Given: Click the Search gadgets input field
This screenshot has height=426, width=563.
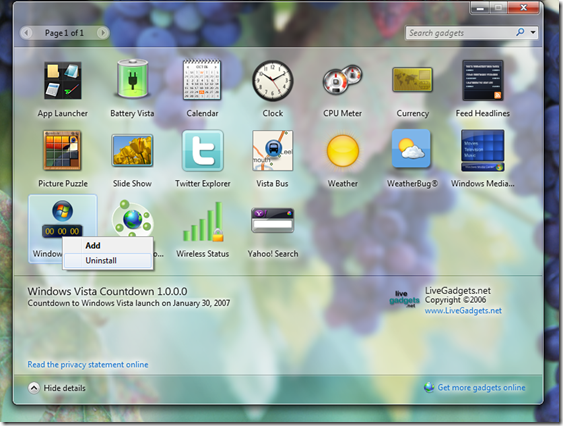Looking at the screenshot, I should 461,33.
